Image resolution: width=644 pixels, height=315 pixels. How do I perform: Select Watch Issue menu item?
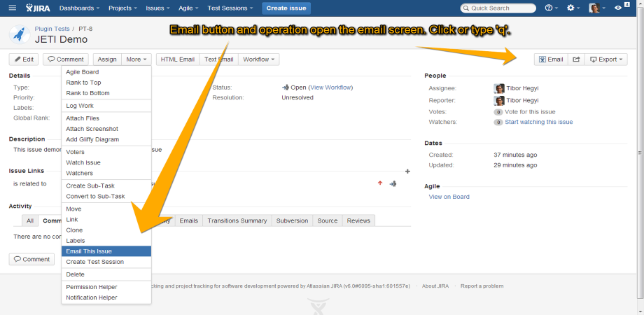[106, 162]
